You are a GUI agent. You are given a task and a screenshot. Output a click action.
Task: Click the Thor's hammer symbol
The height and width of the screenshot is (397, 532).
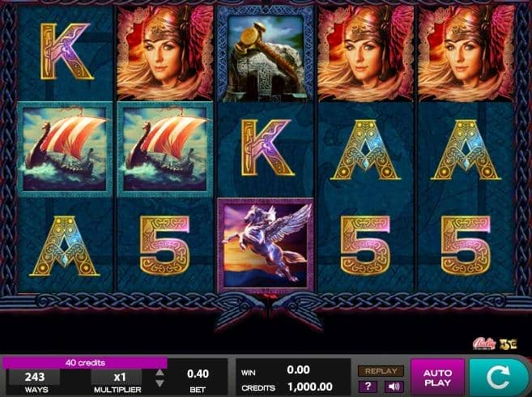(x=266, y=53)
